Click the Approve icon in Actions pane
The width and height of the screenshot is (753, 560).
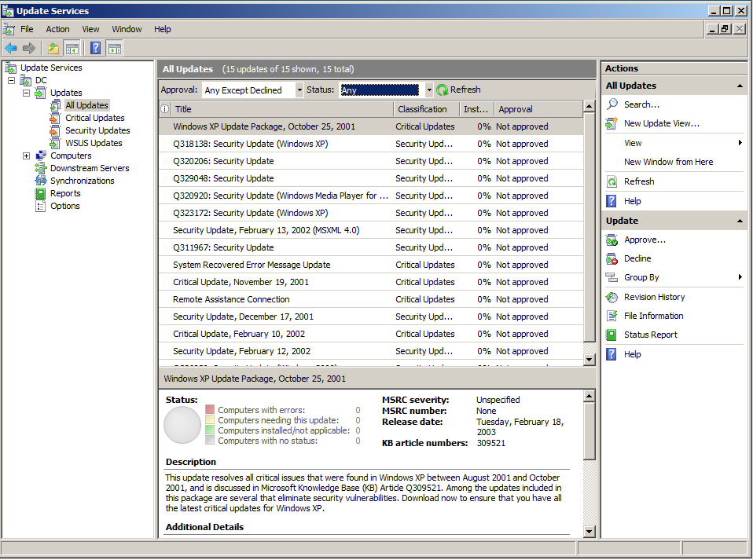pos(612,240)
